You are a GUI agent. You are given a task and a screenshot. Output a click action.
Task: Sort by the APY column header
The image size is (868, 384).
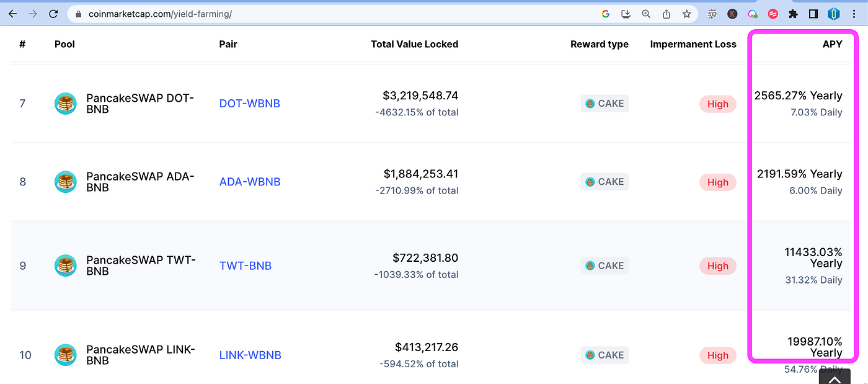click(832, 44)
